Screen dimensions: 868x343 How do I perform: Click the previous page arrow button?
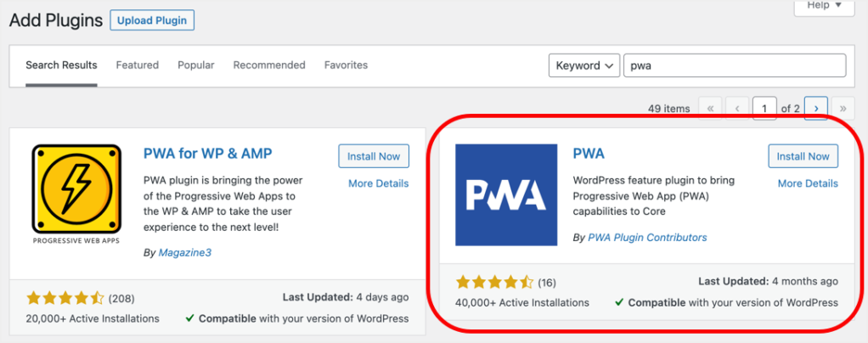click(x=737, y=108)
